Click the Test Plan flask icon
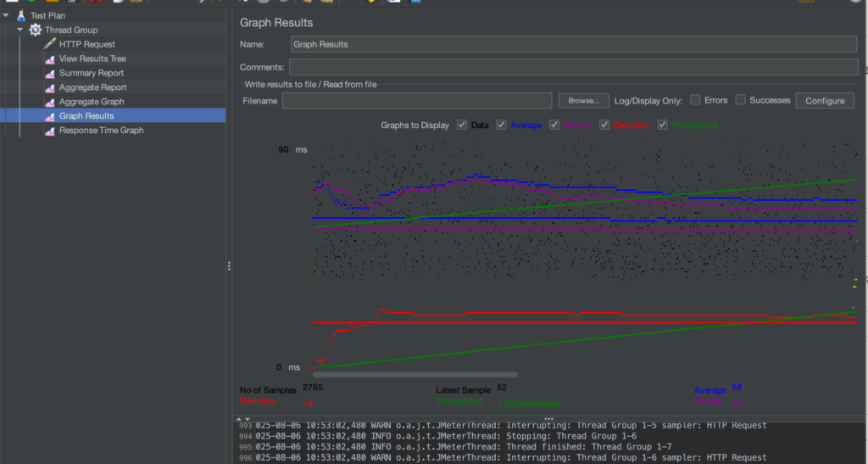The height and width of the screenshot is (464, 868). point(21,15)
